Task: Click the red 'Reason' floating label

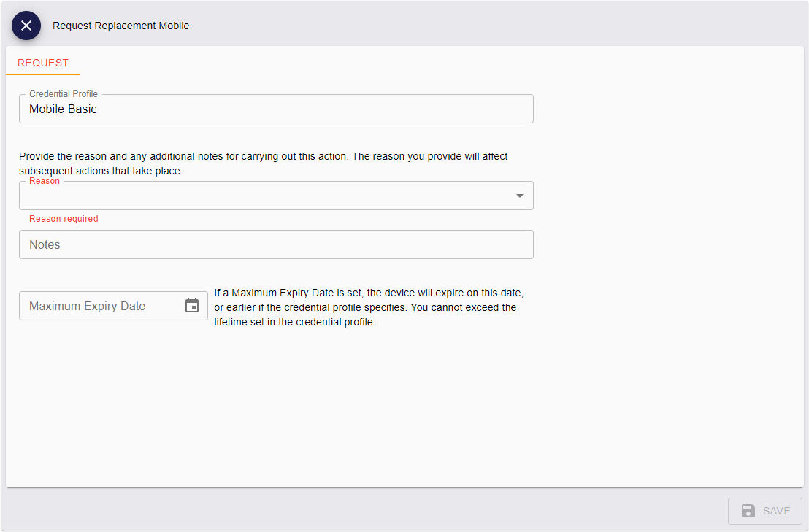Action: 45,181
